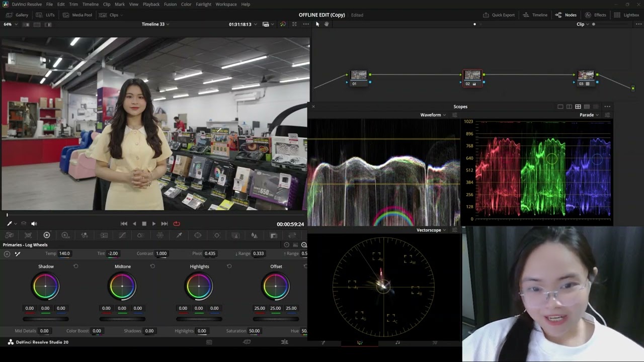
Task: Open viewer options three-dot menu
Action: tap(306, 24)
